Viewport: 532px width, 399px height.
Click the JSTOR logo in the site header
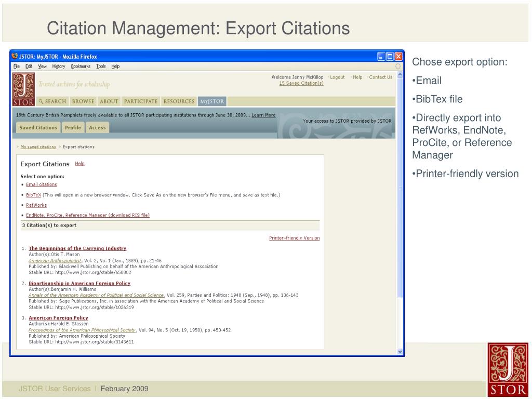pos(24,89)
